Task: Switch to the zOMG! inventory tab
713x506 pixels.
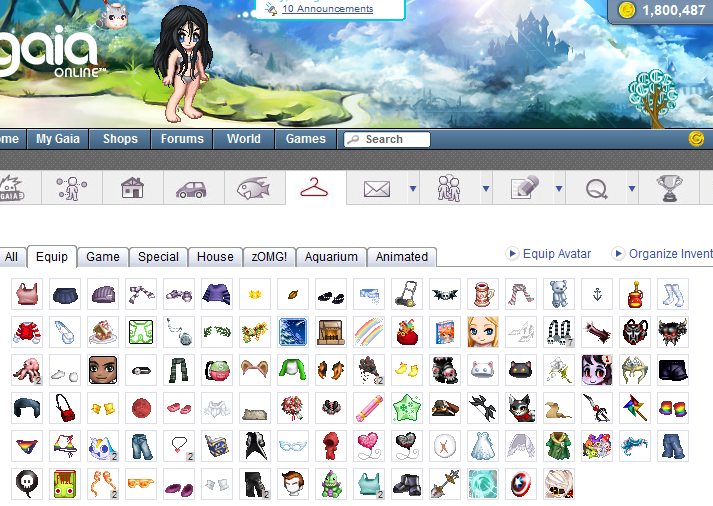Action: 269,257
